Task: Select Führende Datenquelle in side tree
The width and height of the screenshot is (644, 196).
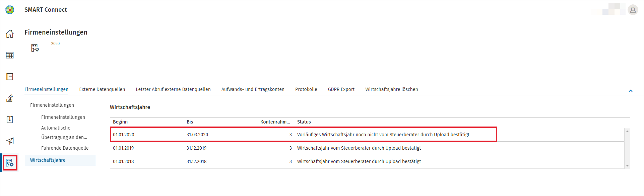Action: tap(65, 148)
